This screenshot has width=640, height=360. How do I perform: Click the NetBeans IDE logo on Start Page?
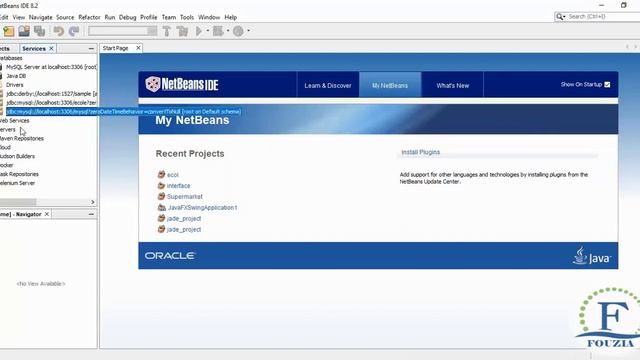click(x=182, y=84)
